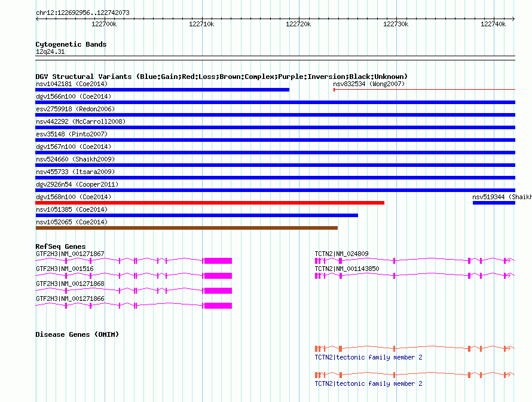Screen dimensions: 532x402
Task: Click the nsv524660 (Shaikh2009) label
Action: point(75,159)
